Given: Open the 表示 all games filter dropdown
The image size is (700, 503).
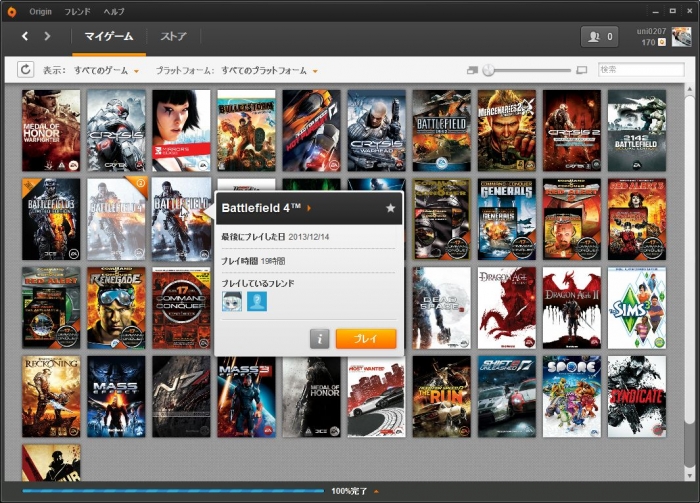Looking at the screenshot, I should 106,71.
